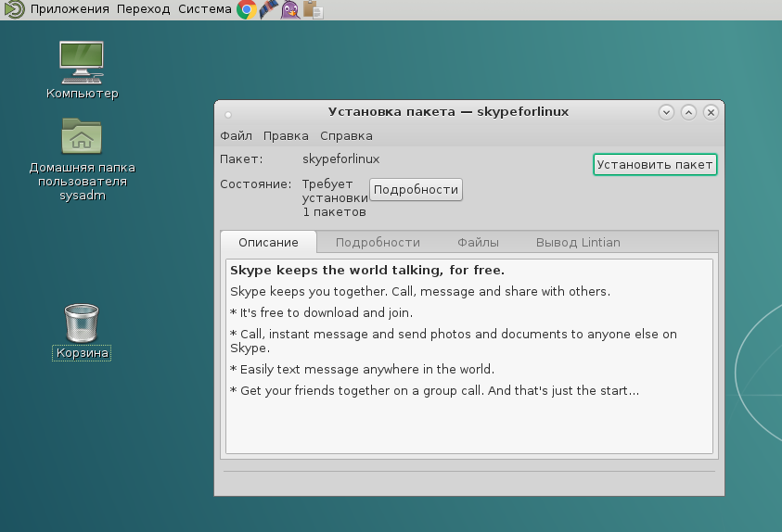
Task: Close the Установка пакета window
Action: [711, 112]
